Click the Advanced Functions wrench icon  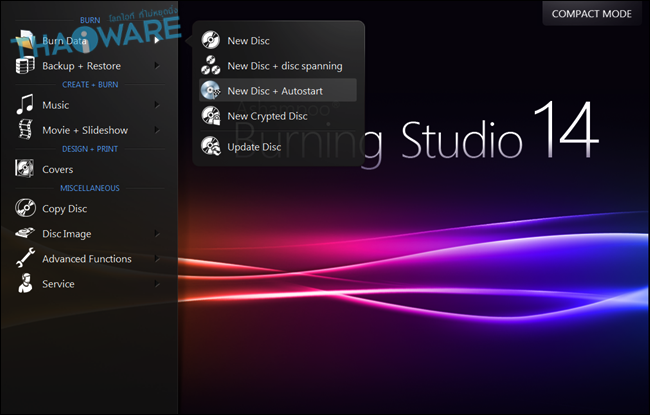click(x=25, y=258)
